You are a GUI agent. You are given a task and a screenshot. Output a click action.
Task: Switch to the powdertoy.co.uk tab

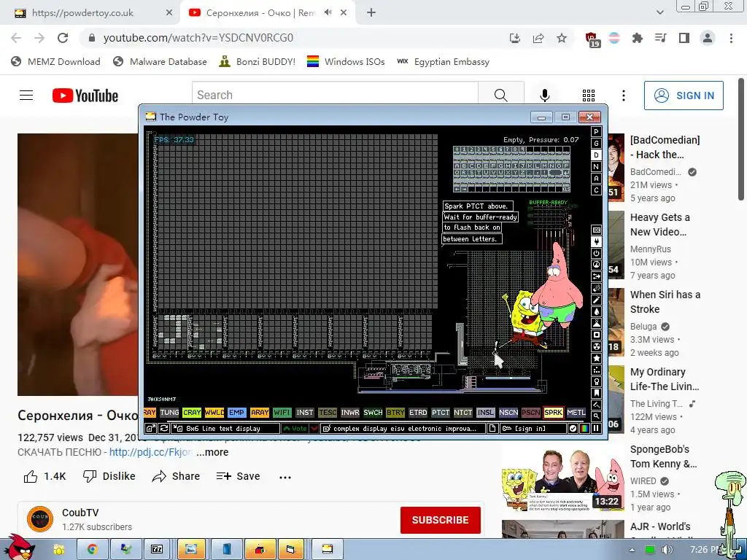coord(90,13)
